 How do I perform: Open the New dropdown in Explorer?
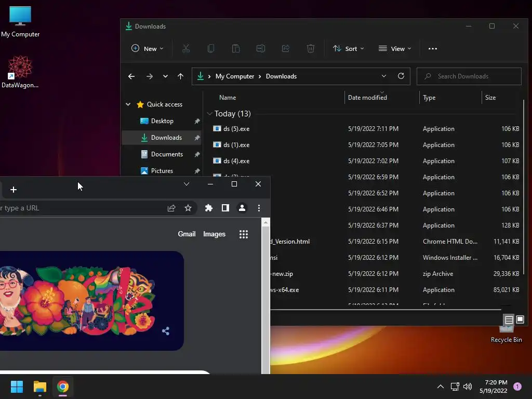[x=148, y=48]
